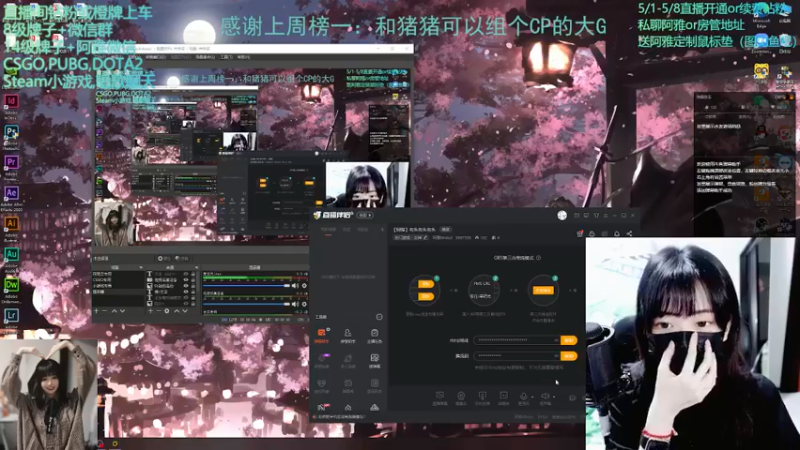Move the selected OBS source up
Image resolution: width=800 pixels, height=450 pixels.
click(x=177, y=311)
